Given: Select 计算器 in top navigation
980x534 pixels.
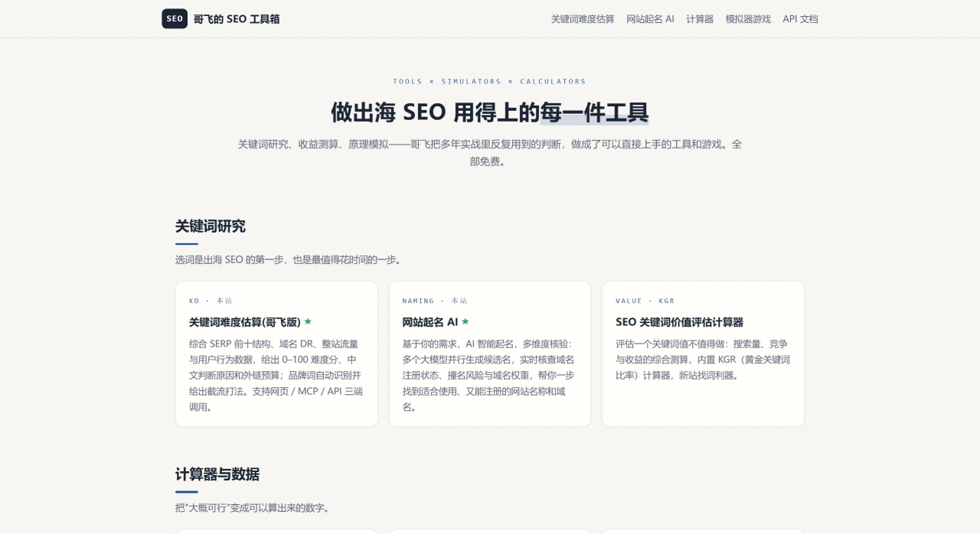Looking at the screenshot, I should [x=700, y=19].
